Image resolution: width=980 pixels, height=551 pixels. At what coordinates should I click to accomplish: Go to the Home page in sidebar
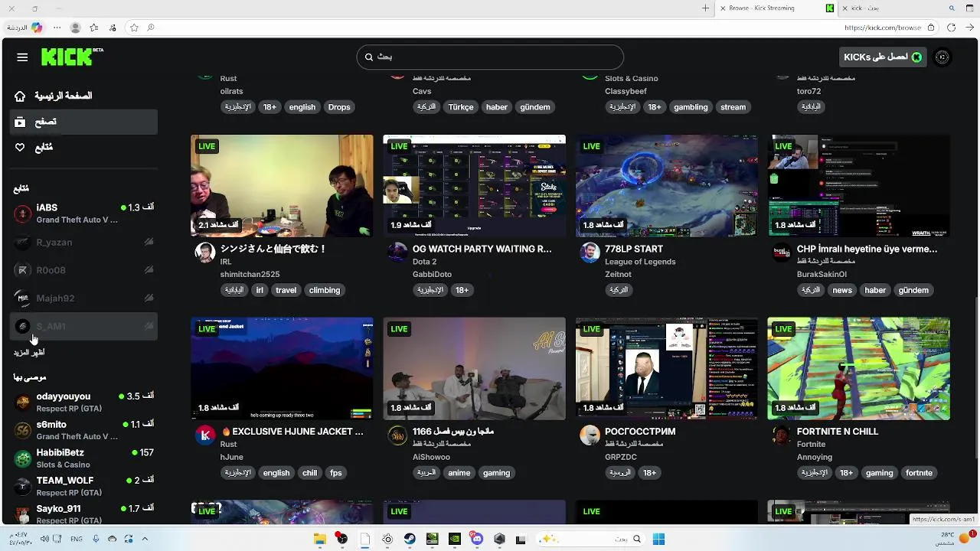point(84,96)
